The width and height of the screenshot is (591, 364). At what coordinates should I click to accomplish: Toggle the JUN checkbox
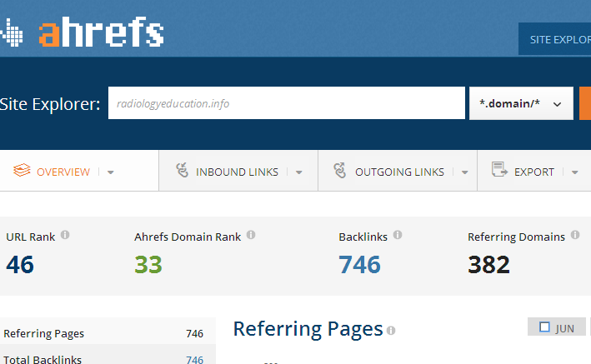[544, 327]
